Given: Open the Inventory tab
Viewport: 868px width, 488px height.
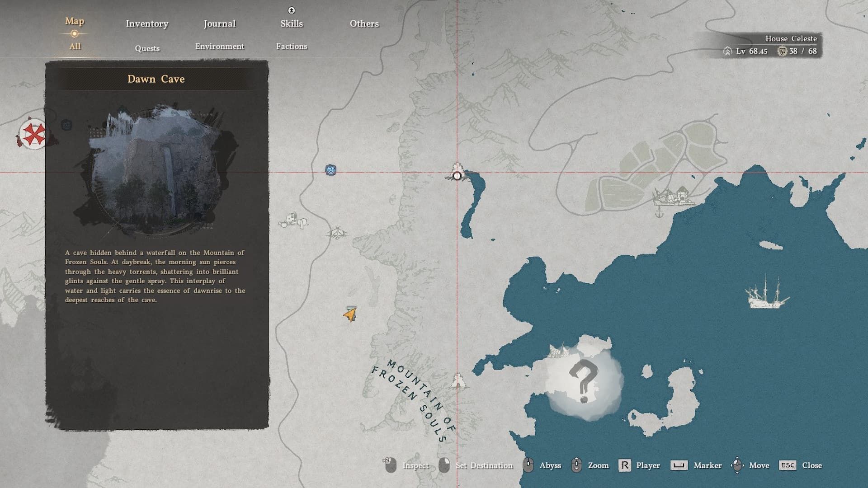Looking at the screenshot, I should click(x=147, y=23).
